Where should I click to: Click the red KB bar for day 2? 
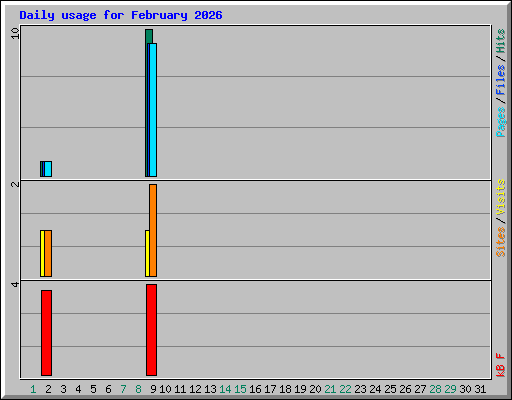(x=47, y=333)
